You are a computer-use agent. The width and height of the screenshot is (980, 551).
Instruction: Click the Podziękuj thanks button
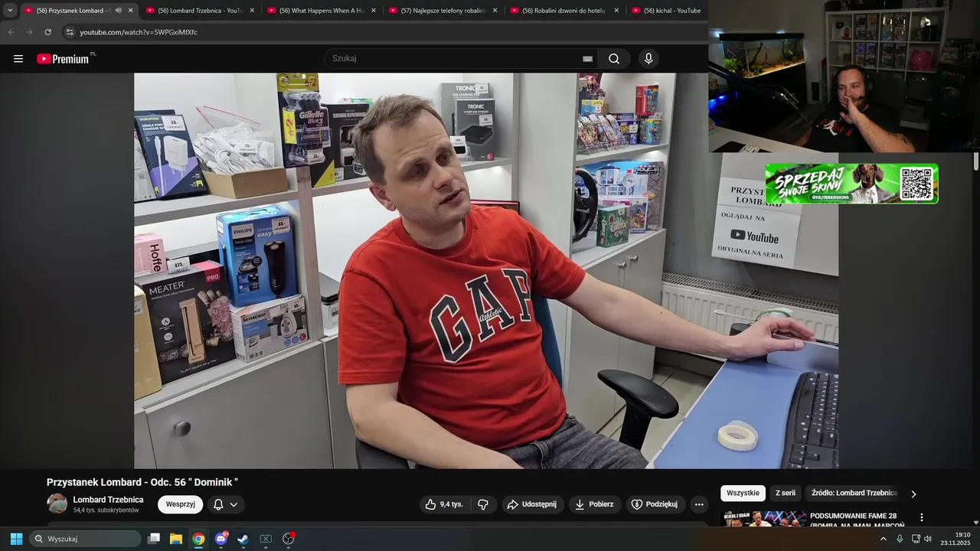[655, 504]
